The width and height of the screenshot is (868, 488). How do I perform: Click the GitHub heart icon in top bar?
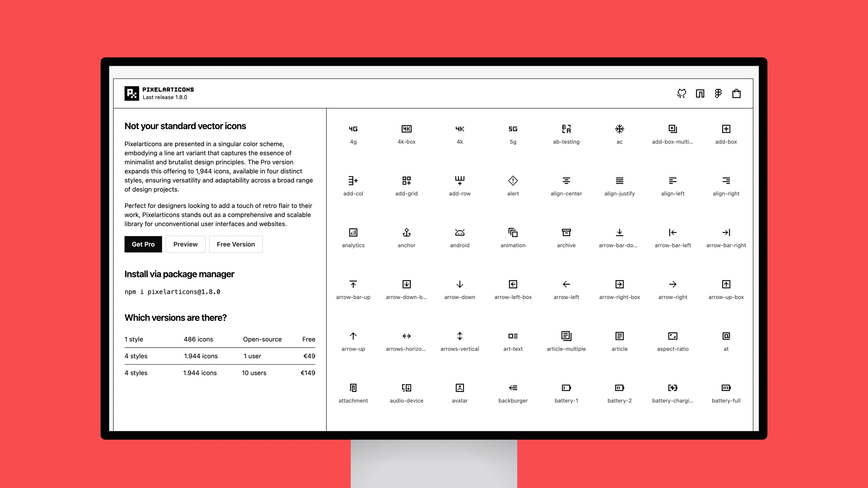pyautogui.click(x=682, y=94)
